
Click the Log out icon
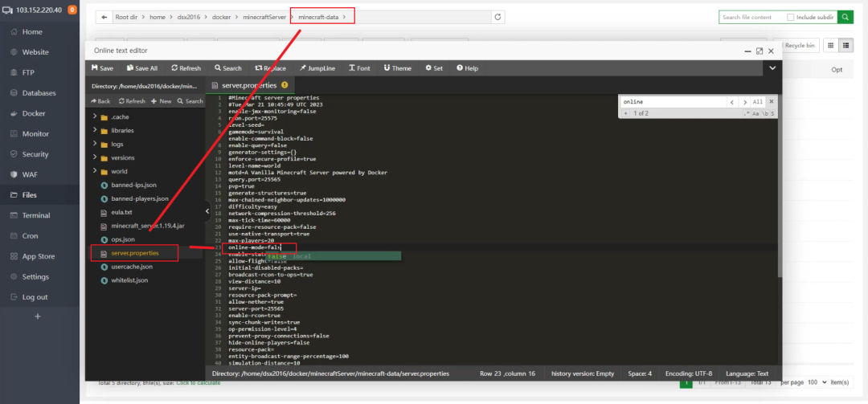pos(14,297)
